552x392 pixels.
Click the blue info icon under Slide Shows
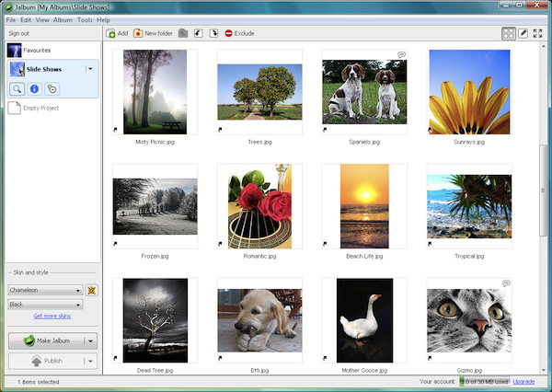pyautogui.click(x=35, y=88)
